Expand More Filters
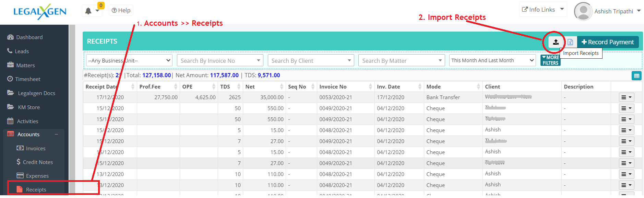The width and height of the screenshot is (644, 198). (550, 60)
